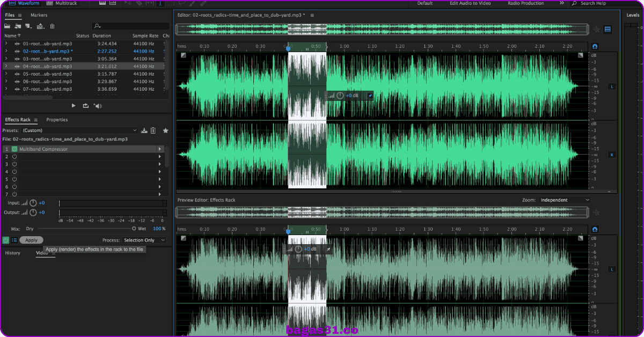This screenshot has width=644, height=337.
Task: Toggle the L channel button in the Editor
Action: pyautogui.click(x=611, y=86)
